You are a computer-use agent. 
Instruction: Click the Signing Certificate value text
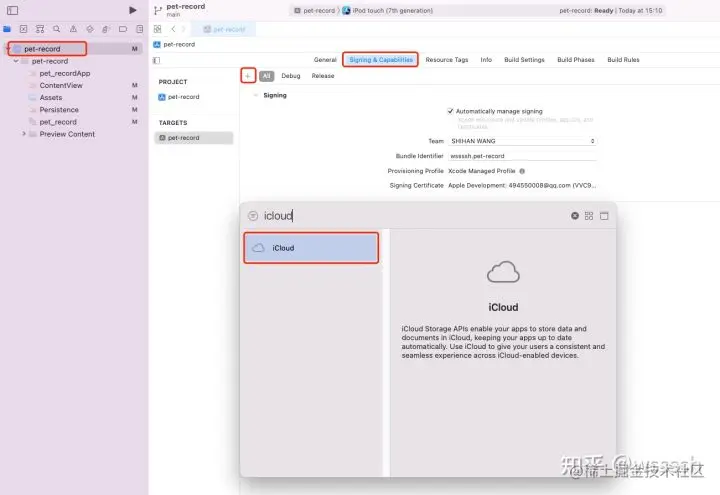522,186
